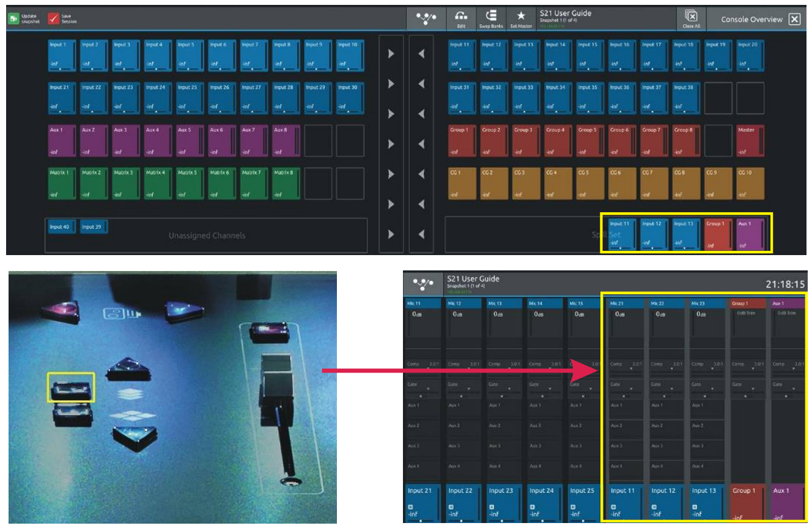This screenshot has height=531, width=812.
Task: Select Aux 1 tile inside the Spill Set
Action: tap(750, 234)
